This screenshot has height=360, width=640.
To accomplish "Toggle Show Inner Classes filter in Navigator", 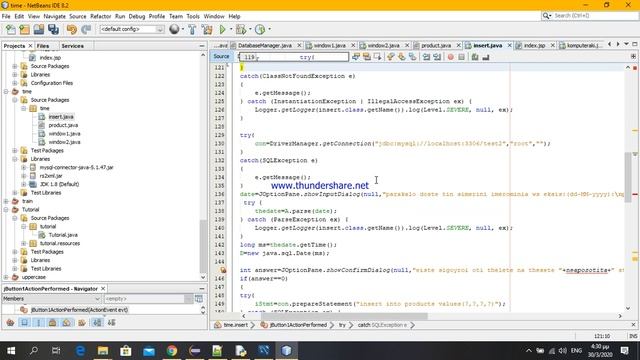I will coord(67,322).
